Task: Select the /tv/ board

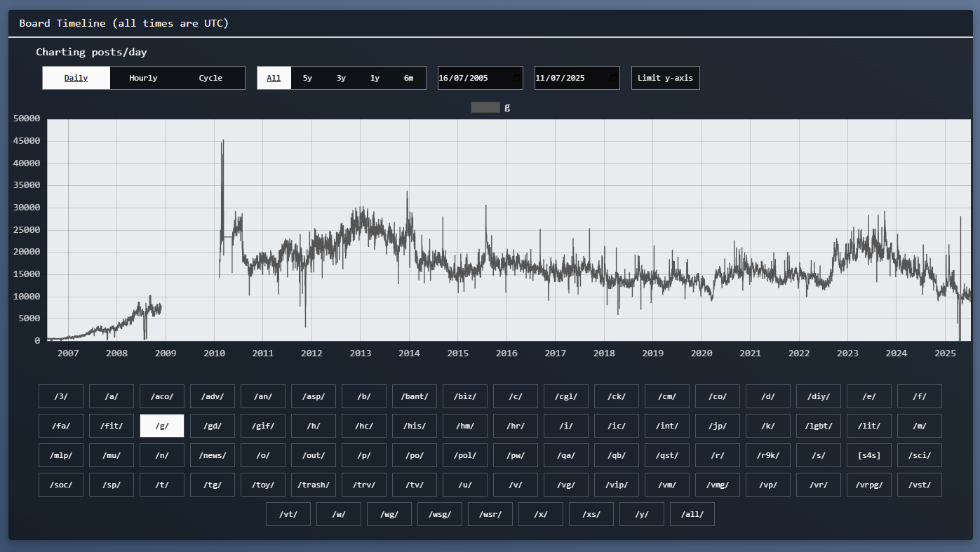Action: tap(415, 485)
